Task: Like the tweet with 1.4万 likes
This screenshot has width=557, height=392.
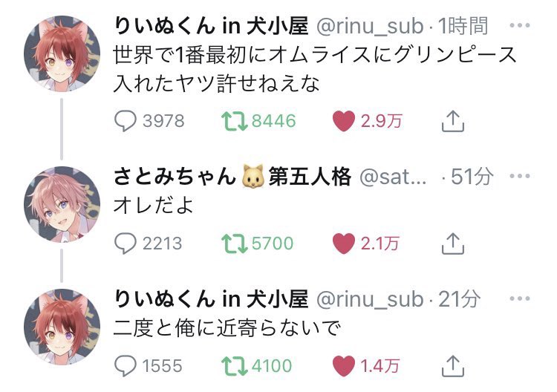Action: [x=343, y=365]
